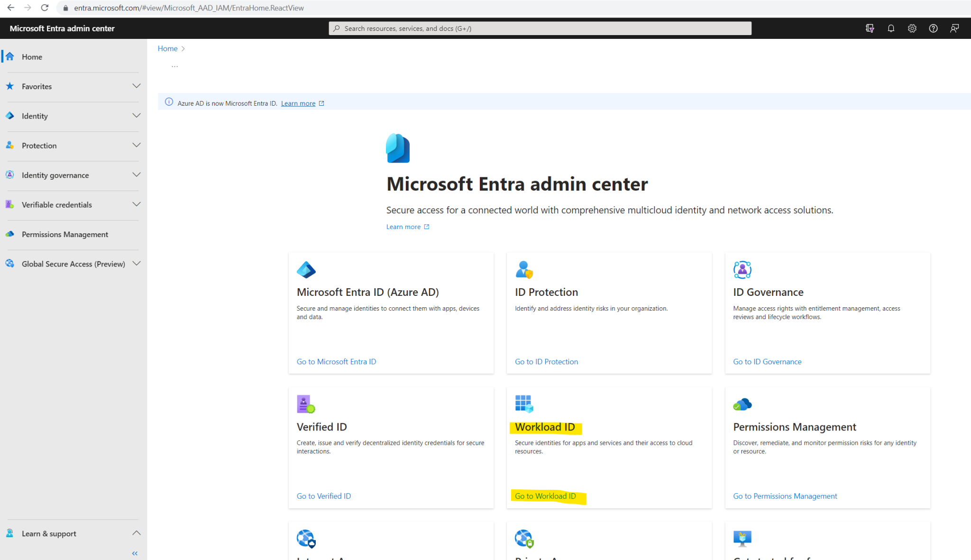Collapse the Learn & support section
The height and width of the screenshot is (560, 971).
[137, 533]
